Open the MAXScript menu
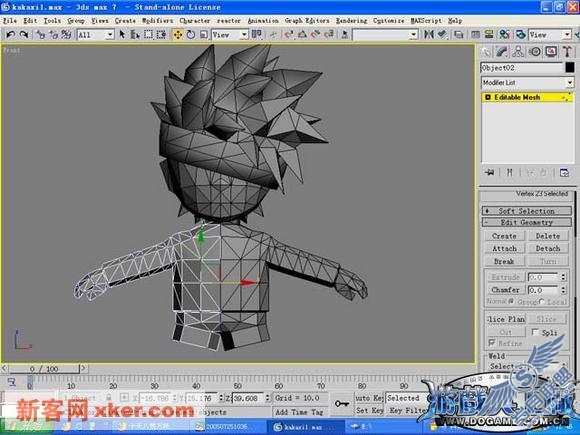580x435 pixels. (x=426, y=21)
